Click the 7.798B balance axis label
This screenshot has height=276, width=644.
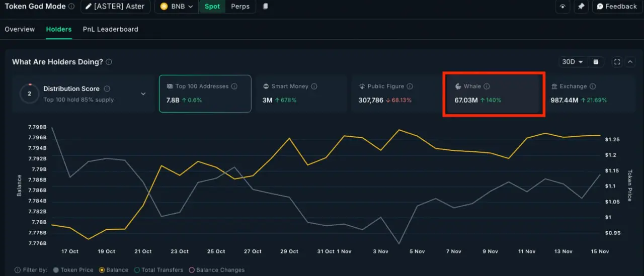point(38,127)
